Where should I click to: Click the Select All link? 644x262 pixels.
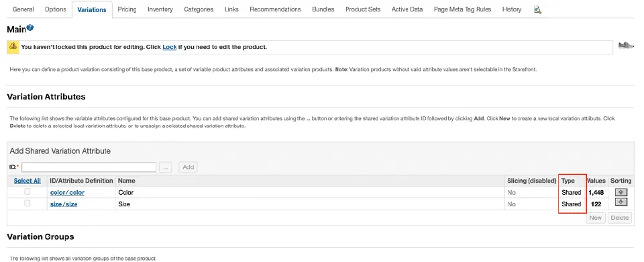point(27,181)
